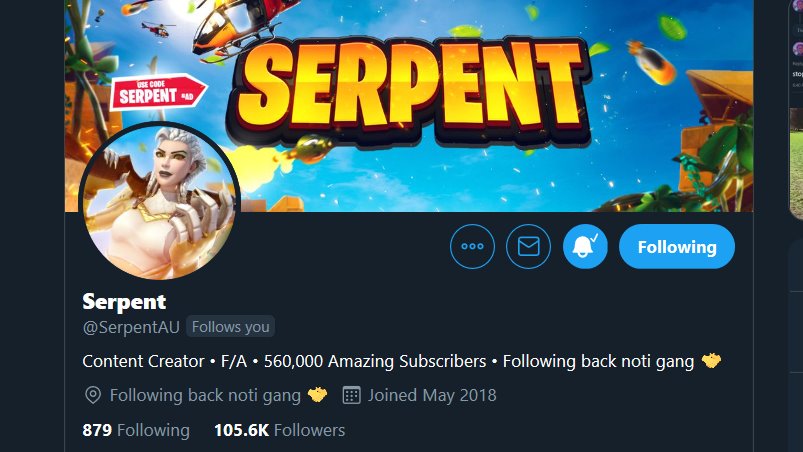
Task: Click the Serpent display name
Action: (124, 301)
